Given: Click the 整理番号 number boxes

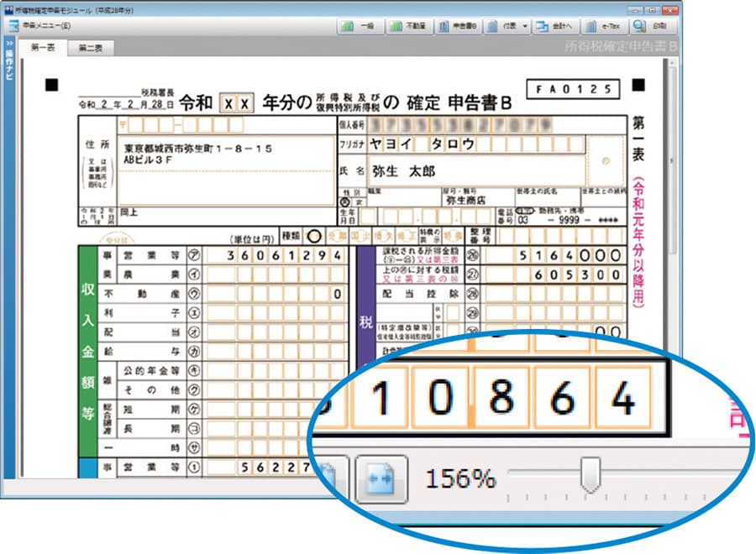Looking at the screenshot, I should pos(562,237).
